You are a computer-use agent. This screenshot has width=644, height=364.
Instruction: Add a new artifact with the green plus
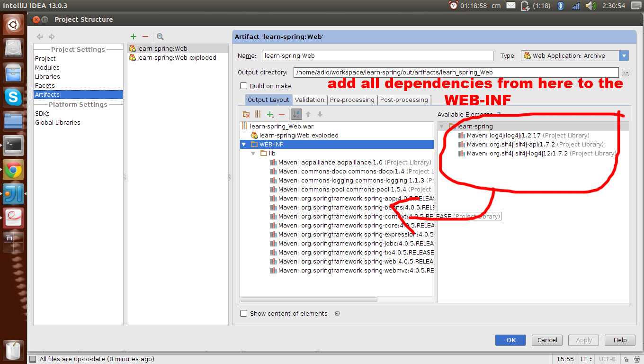click(134, 36)
